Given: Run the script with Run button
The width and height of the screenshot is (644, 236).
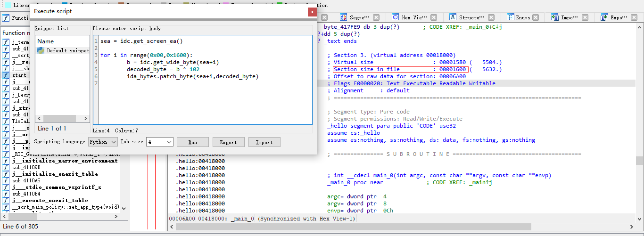Looking at the screenshot, I should 192,142.
